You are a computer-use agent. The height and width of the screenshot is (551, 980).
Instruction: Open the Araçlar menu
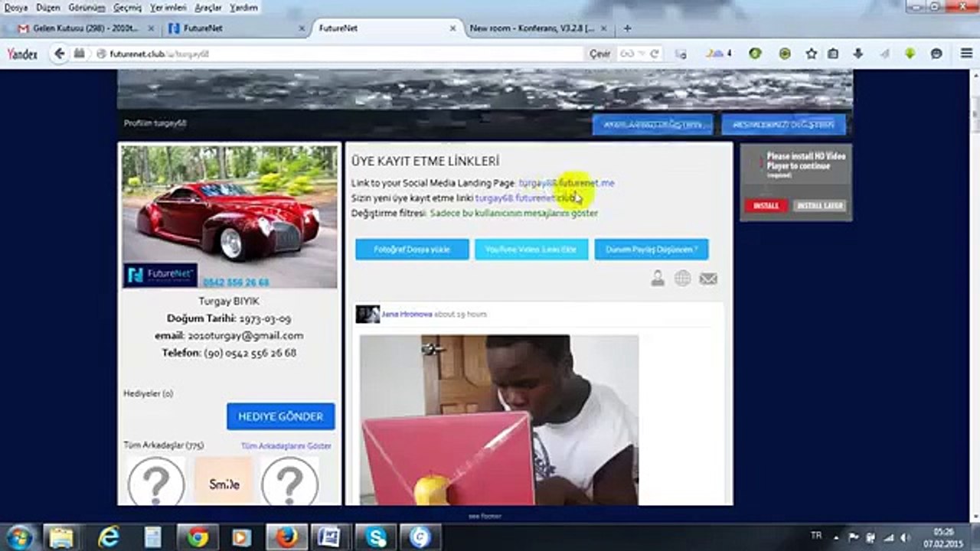pyautogui.click(x=207, y=8)
